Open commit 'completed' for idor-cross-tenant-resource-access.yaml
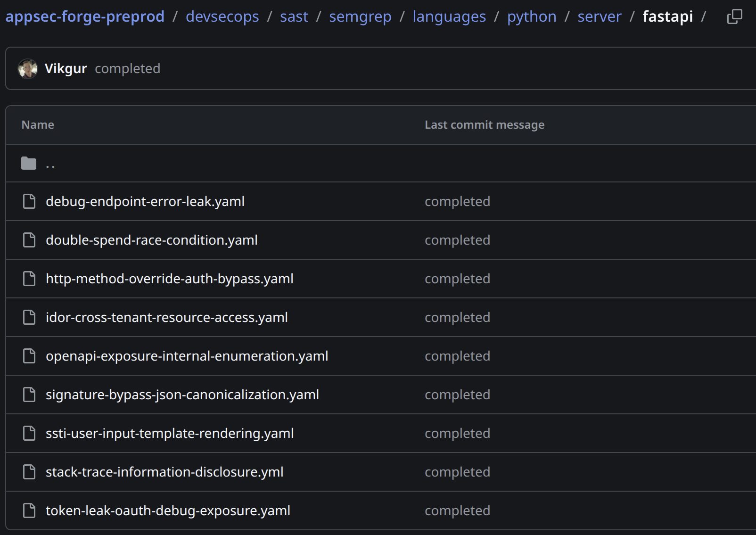 [x=458, y=317]
